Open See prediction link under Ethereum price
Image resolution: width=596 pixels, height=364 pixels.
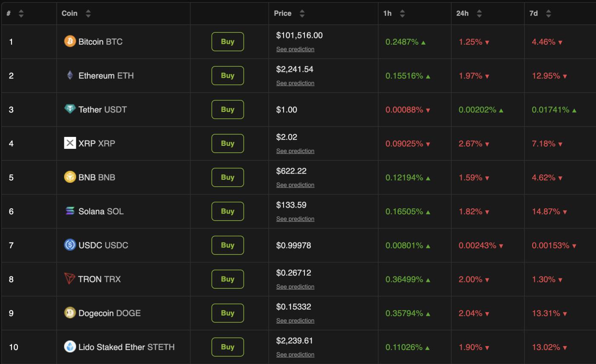pos(295,83)
